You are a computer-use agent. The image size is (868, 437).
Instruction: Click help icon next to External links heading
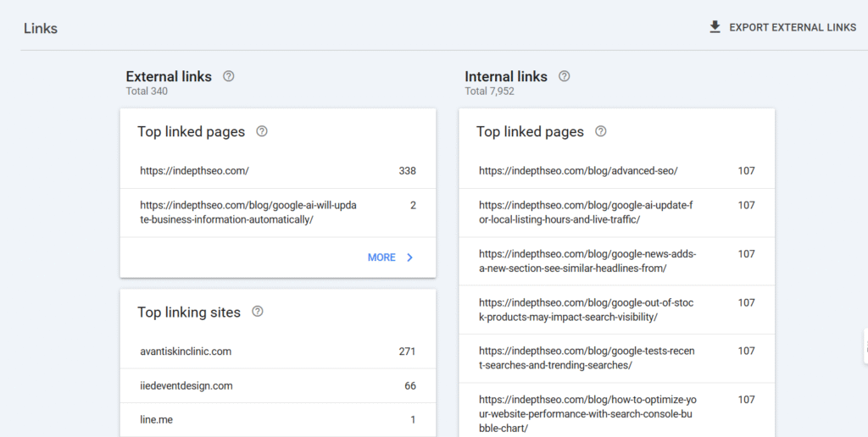[228, 76]
